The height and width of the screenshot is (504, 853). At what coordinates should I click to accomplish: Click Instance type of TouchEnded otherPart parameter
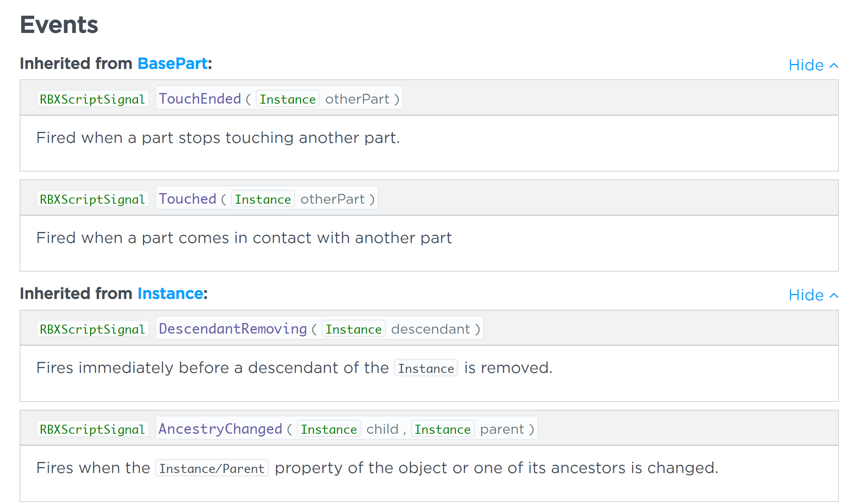point(288,99)
